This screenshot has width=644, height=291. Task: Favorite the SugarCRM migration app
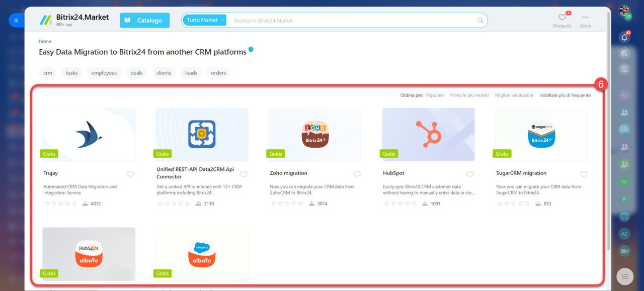(x=583, y=174)
